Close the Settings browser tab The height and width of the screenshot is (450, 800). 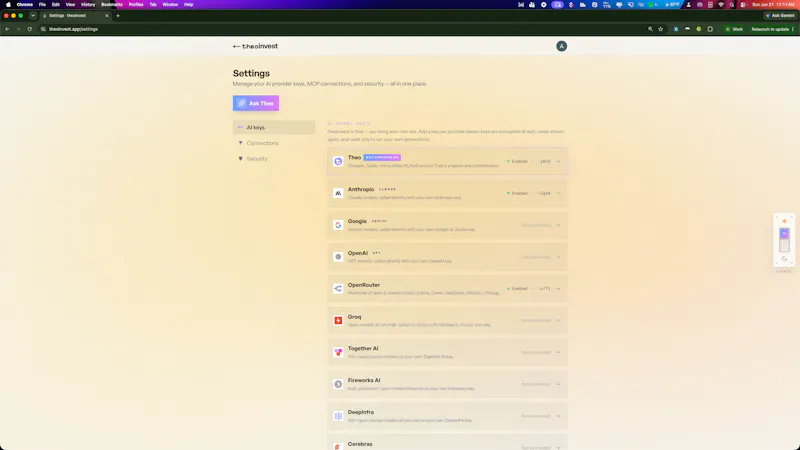107,16
